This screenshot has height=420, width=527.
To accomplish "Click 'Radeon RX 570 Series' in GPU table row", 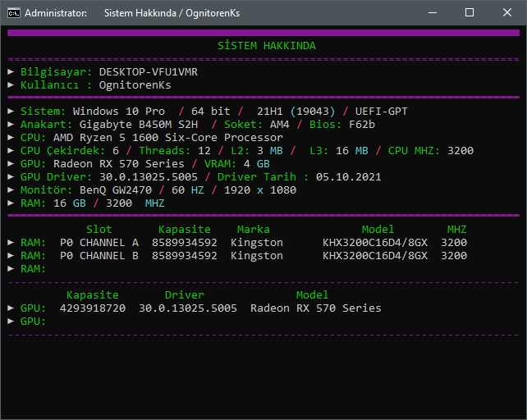I will pyautogui.click(x=316, y=308).
